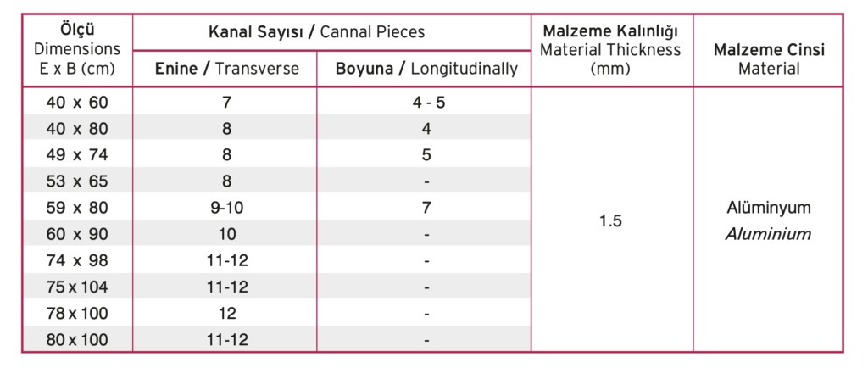The height and width of the screenshot is (368, 868).
Task: Select the 1.5 material thickness value
Action: (x=610, y=221)
